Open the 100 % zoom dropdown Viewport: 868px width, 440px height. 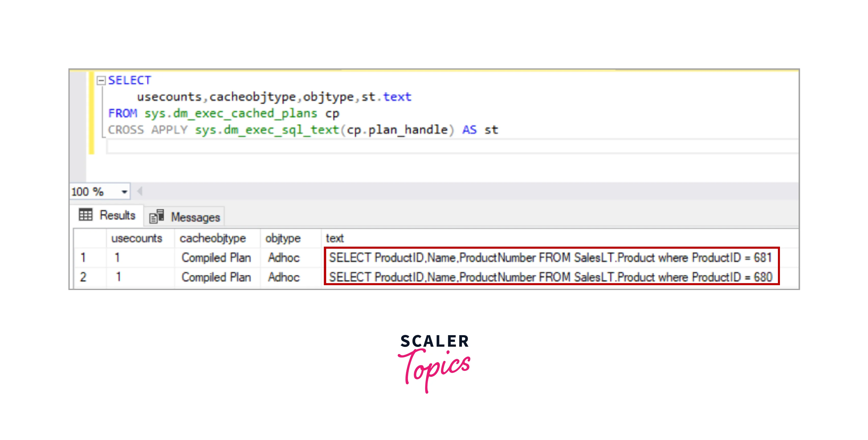click(124, 192)
